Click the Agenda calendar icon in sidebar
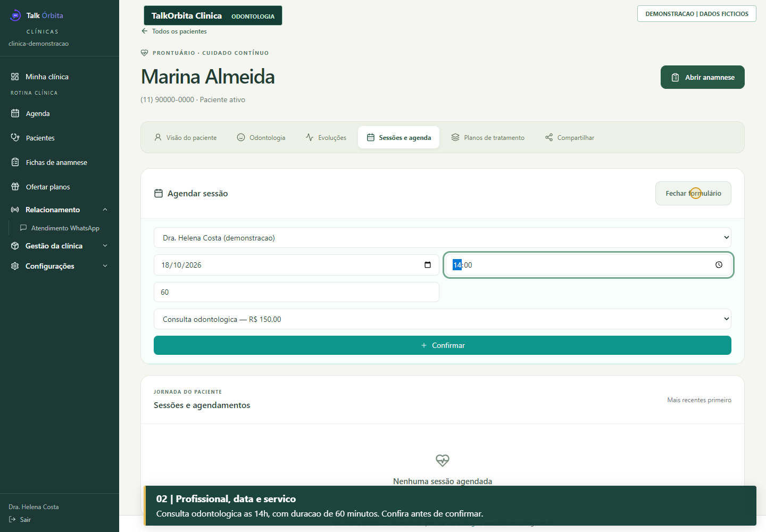The height and width of the screenshot is (532, 766). [x=15, y=113]
